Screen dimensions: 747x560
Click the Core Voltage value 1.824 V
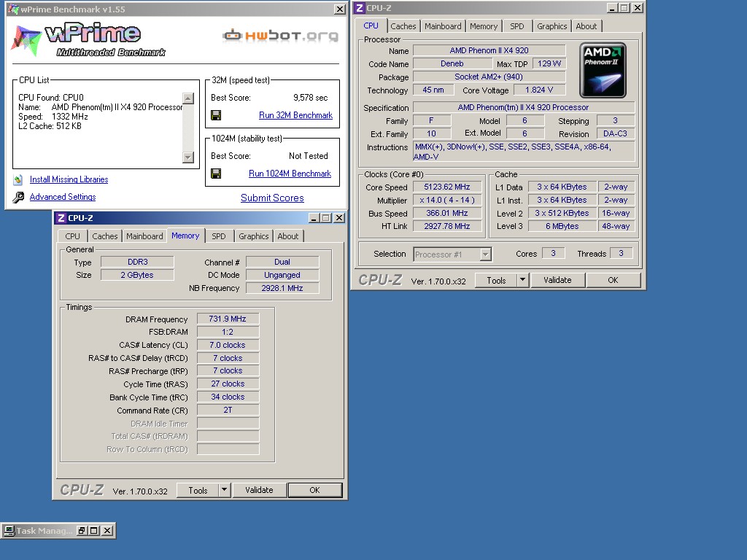coord(539,90)
